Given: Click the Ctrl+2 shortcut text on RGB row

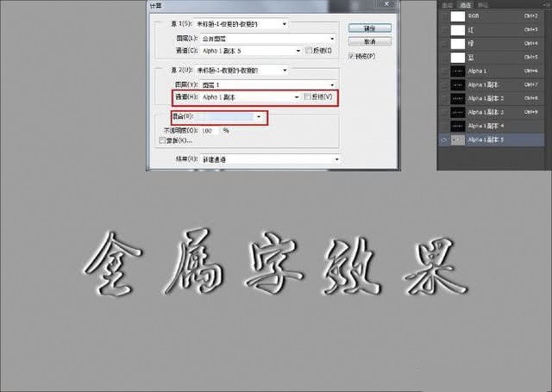Looking at the screenshot, I should point(531,16).
